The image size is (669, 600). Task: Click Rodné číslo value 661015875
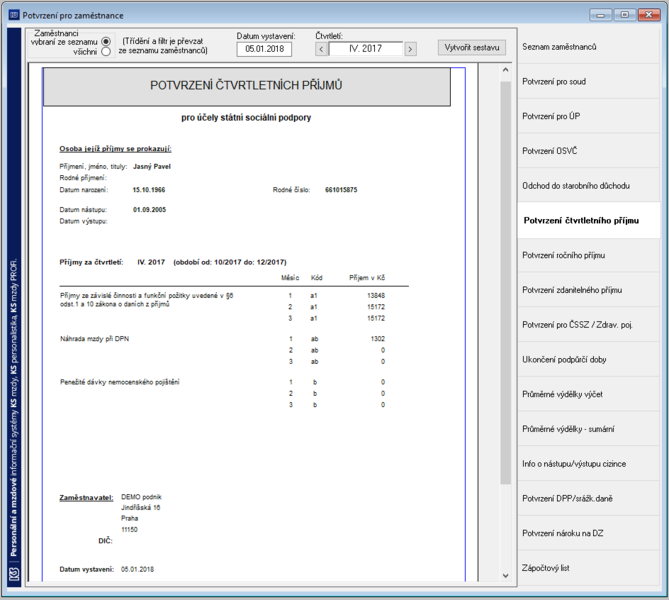[341, 189]
